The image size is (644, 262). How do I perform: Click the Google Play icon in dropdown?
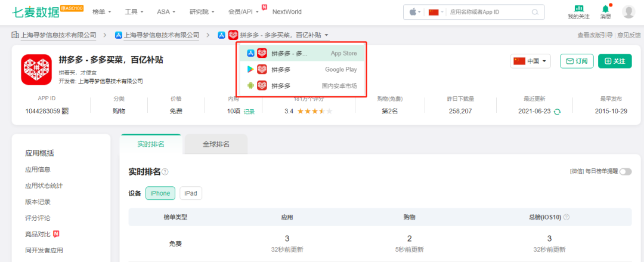click(x=250, y=69)
